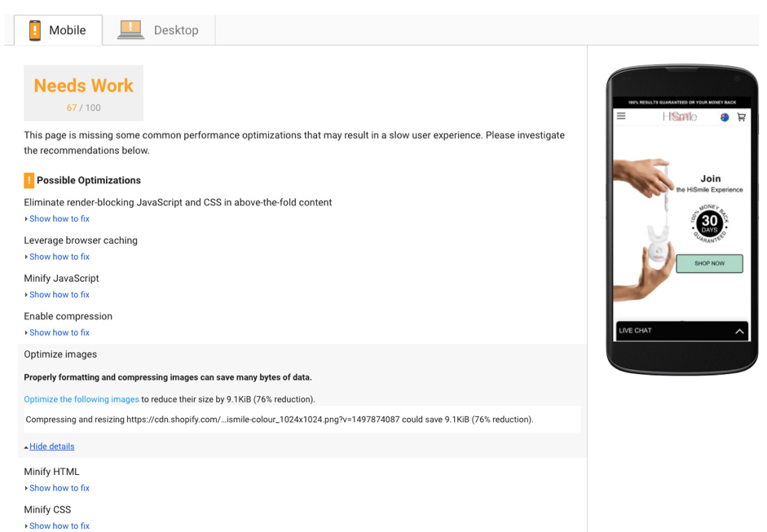
Task: Open the hamburger menu in phone preview
Action: [621, 116]
